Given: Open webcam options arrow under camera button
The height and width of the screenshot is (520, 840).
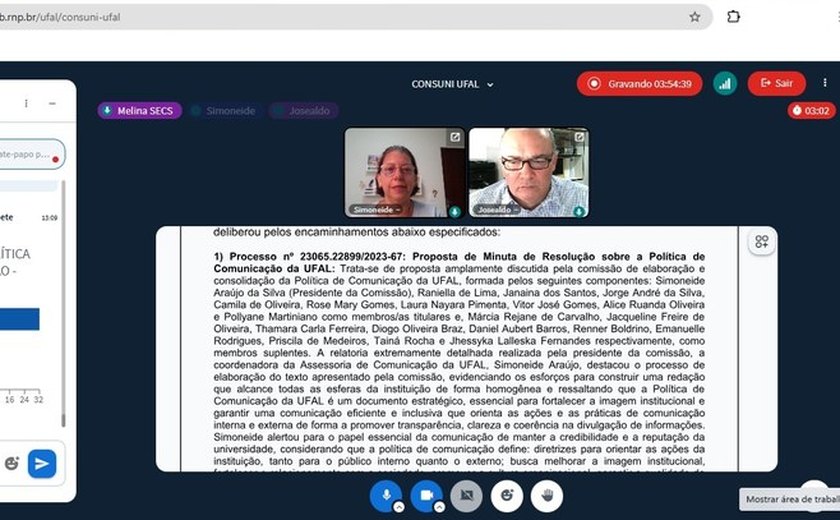Looking at the screenshot, I should click(x=439, y=507).
